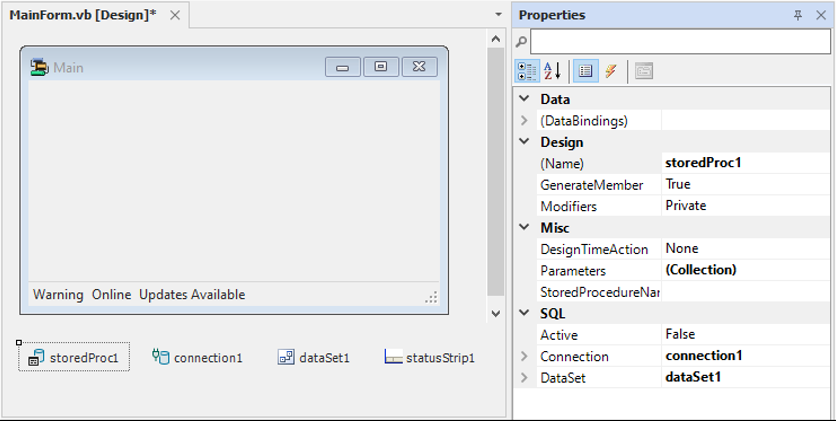Pin the Properties panel with pushpin
Viewport: 836px width, 421px height.
798,15
